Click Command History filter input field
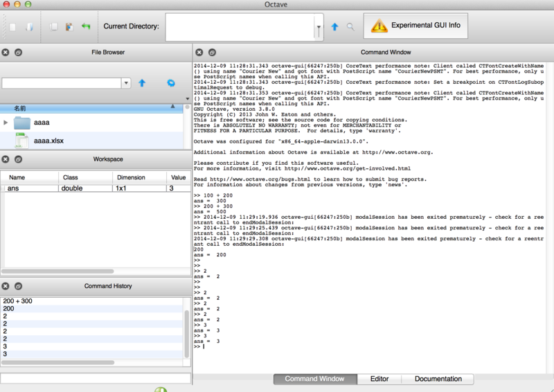 [96, 378]
